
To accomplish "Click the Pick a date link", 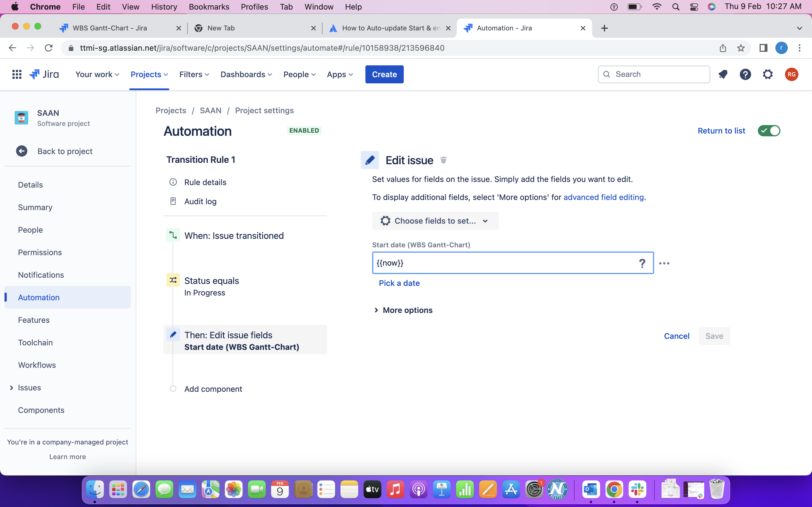I will [x=399, y=283].
